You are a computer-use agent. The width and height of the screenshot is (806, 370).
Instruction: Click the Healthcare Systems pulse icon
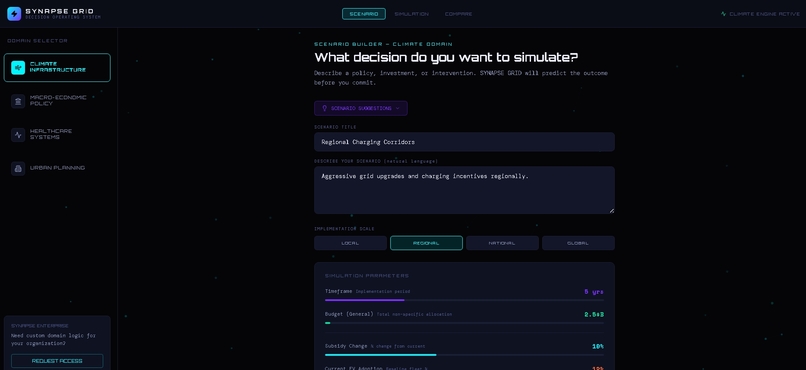[18, 135]
